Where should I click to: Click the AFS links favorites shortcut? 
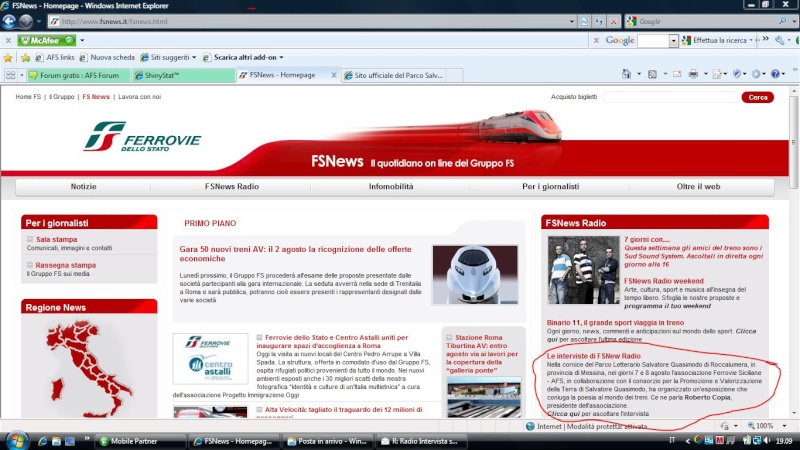tap(55, 58)
